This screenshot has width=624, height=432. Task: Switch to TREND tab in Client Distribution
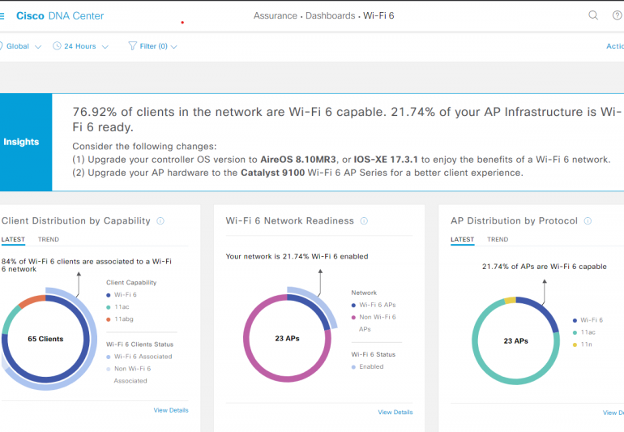click(x=48, y=240)
